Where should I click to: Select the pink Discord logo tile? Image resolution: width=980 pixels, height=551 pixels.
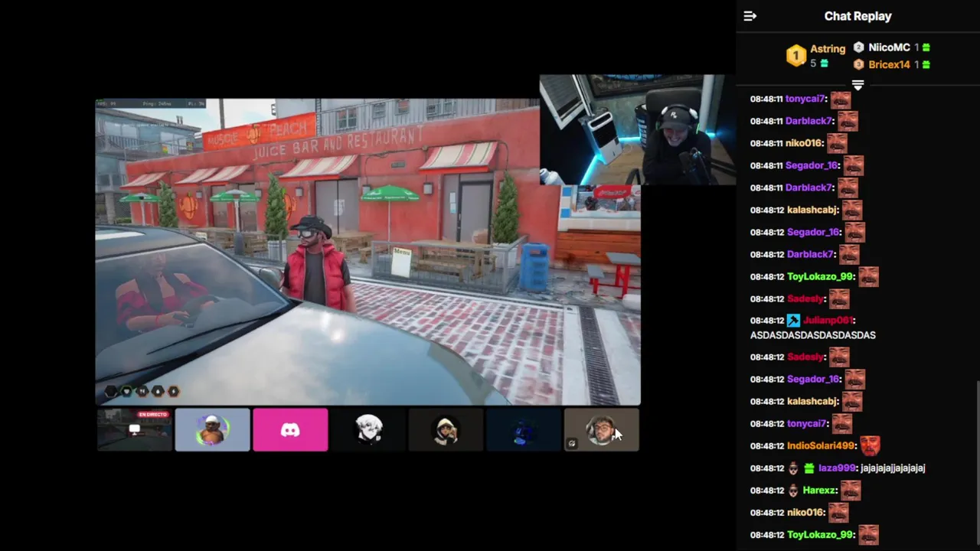point(291,430)
